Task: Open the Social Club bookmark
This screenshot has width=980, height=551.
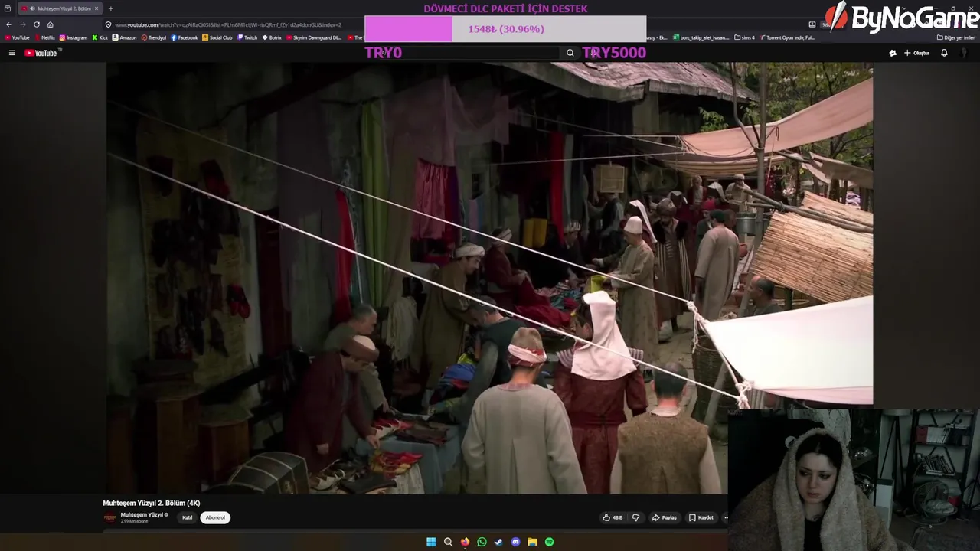Action: [x=217, y=37]
